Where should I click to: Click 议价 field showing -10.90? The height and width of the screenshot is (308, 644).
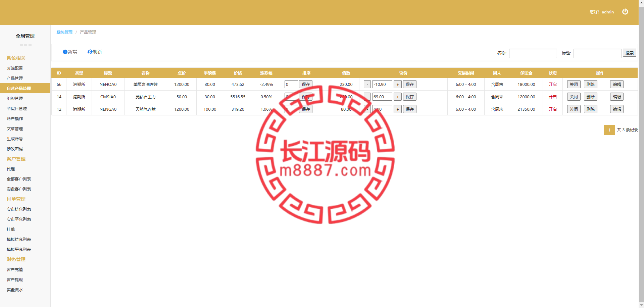tap(382, 84)
